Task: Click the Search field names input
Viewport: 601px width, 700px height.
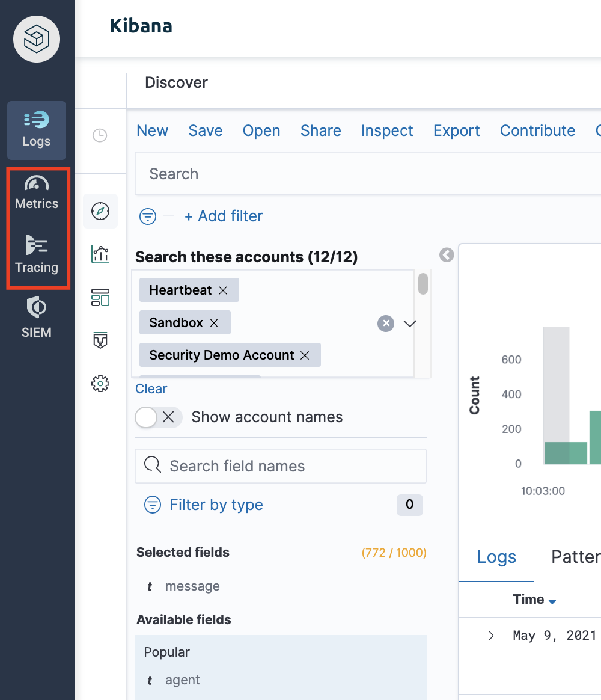Action: (x=281, y=466)
